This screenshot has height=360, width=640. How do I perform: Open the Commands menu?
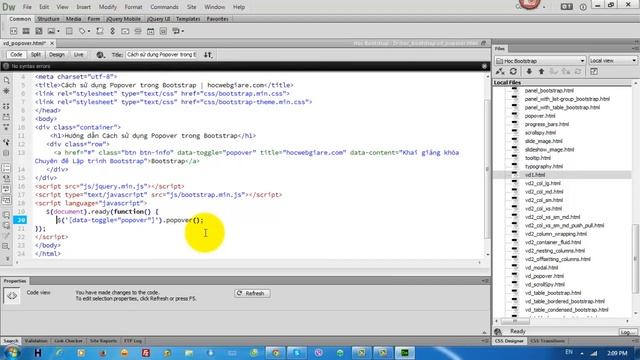click(164, 7)
